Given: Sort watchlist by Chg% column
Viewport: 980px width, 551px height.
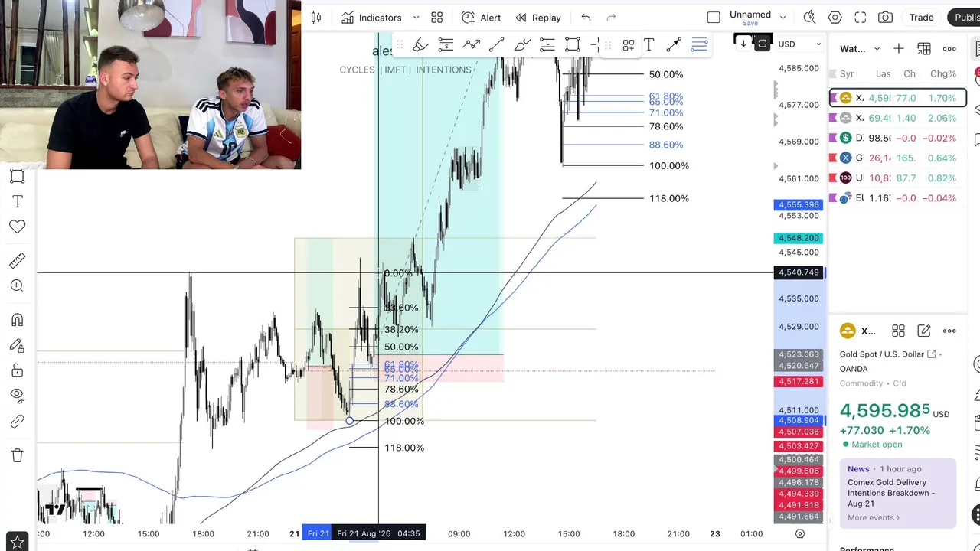Looking at the screenshot, I should 942,74.
